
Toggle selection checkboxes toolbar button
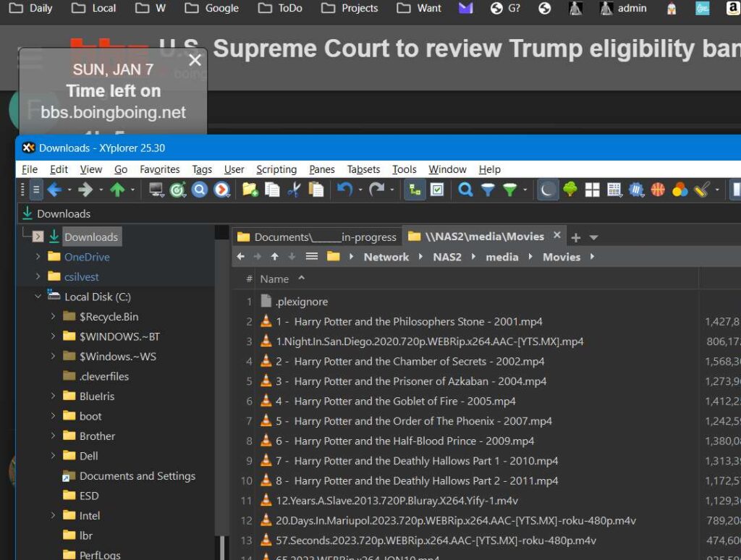pos(437,190)
